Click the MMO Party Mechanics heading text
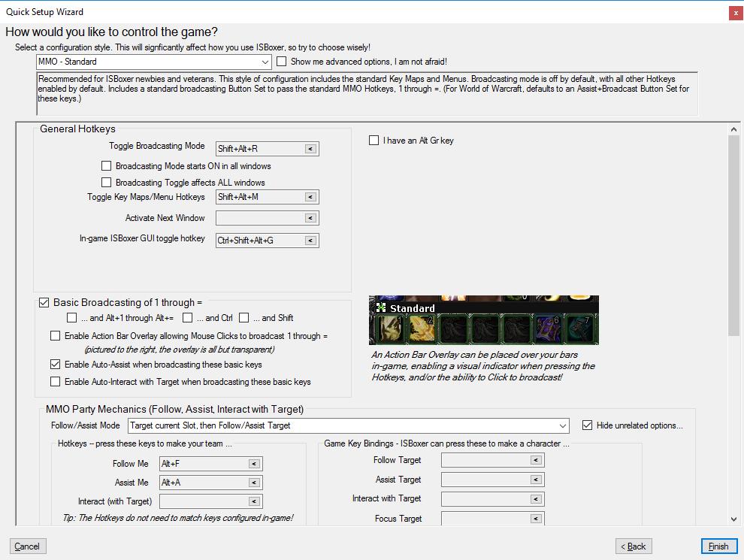Screen dimensions: 744x560 coord(174,409)
